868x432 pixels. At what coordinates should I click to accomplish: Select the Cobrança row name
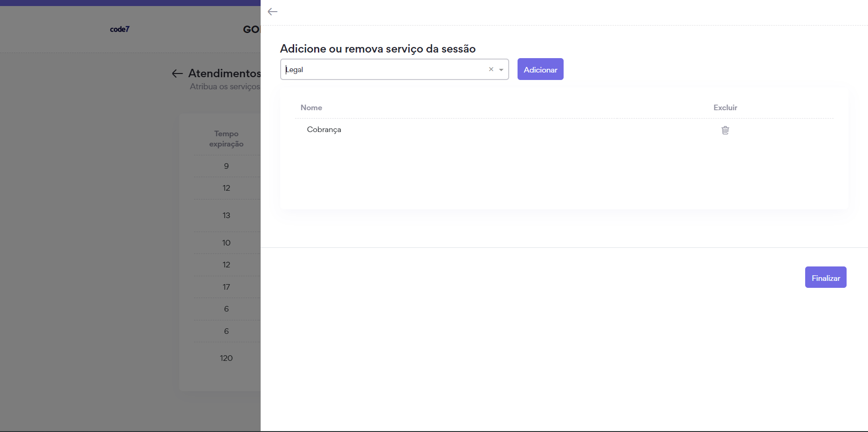[x=324, y=129]
